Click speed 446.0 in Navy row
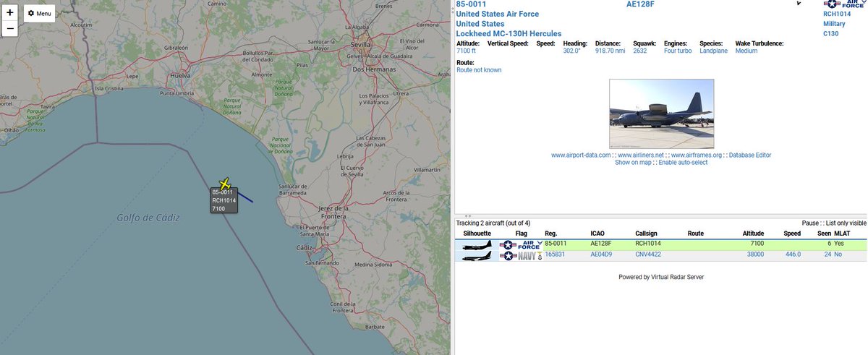This screenshot has height=355, width=868. coord(793,255)
